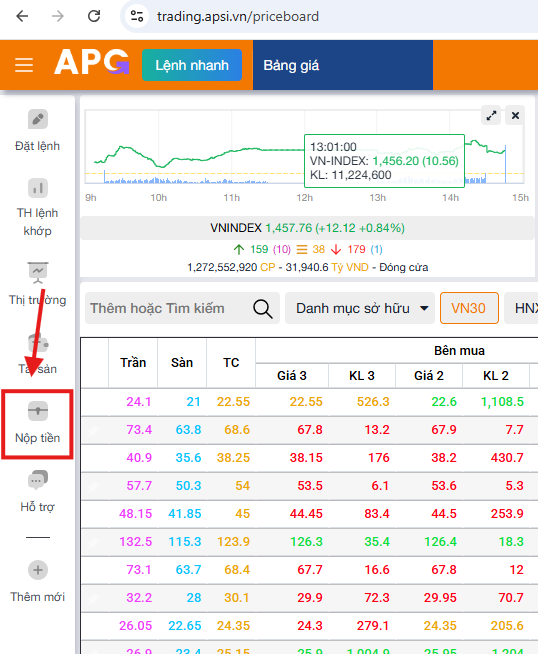The height and width of the screenshot is (654, 538).
Task: Click VNINDEX 1,457.76 index summary bar
Action: [x=307, y=228]
